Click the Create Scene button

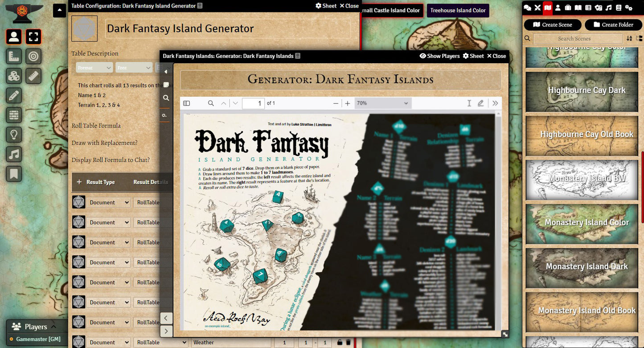pyautogui.click(x=553, y=25)
